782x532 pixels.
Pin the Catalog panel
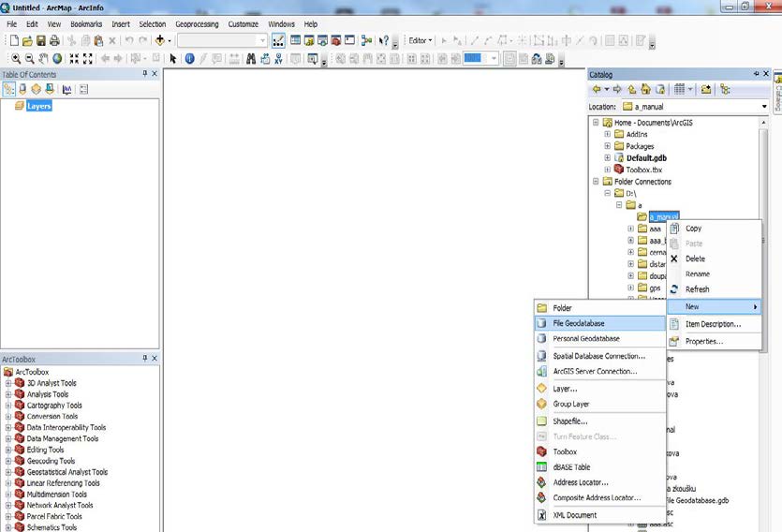pyautogui.click(x=756, y=74)
